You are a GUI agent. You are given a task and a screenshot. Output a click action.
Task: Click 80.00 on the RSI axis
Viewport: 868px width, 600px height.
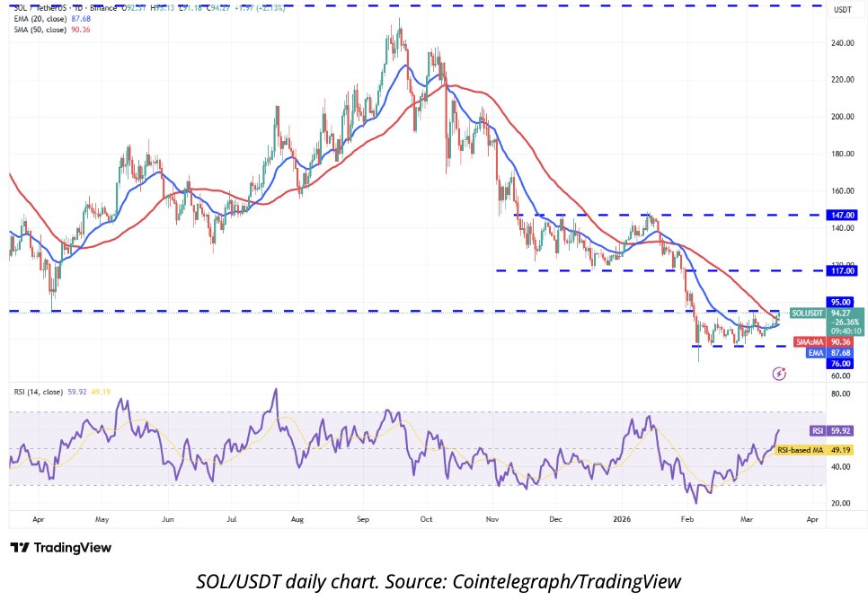[x=841, y=394]
